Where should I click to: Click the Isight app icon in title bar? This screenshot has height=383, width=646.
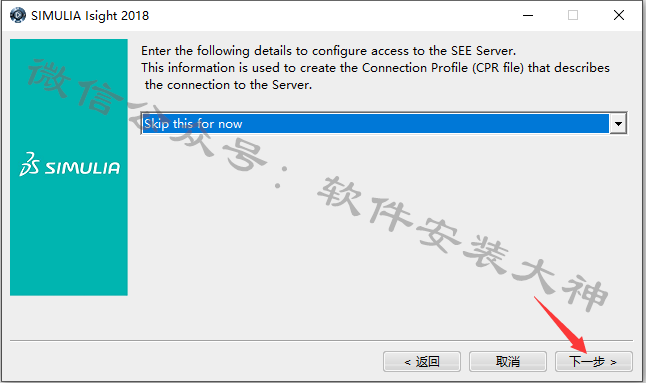click(17, 15)
